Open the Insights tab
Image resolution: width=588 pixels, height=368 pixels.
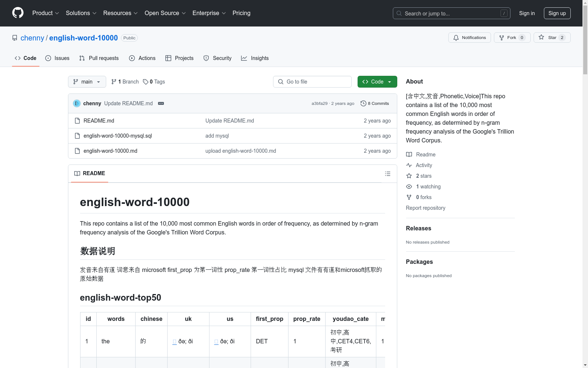(255, 58)
